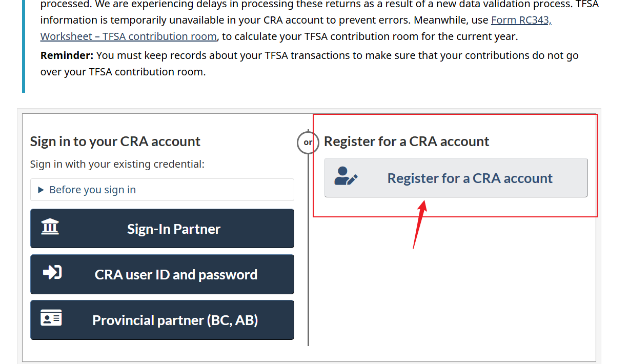629x364 pixels.
Task: Click the user-with-pencil register icon
Action: pyautogui.click(x=346, y=176)
